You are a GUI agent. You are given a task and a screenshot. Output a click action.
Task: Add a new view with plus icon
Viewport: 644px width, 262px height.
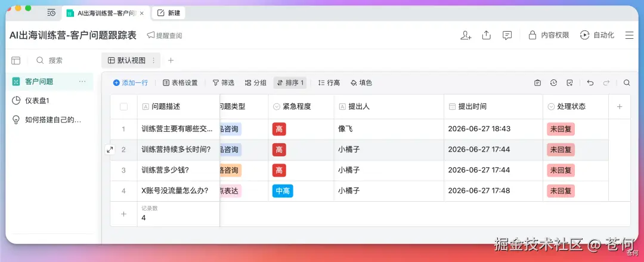coord(171,60)
